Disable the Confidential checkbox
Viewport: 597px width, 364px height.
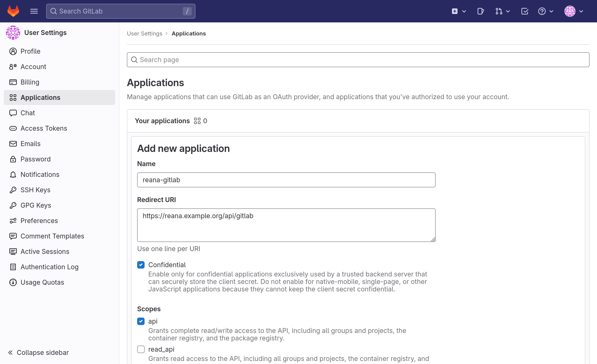coord(141,265)
